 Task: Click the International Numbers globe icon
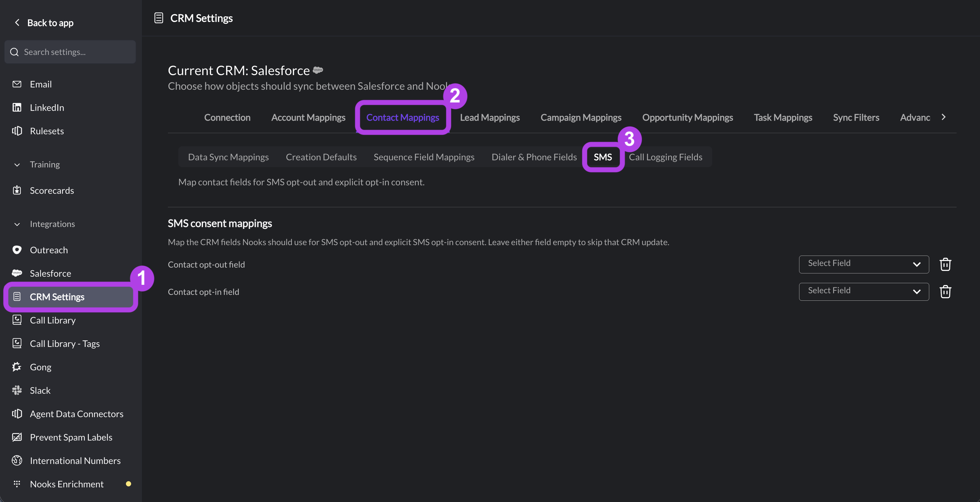(x=17, y=461)
